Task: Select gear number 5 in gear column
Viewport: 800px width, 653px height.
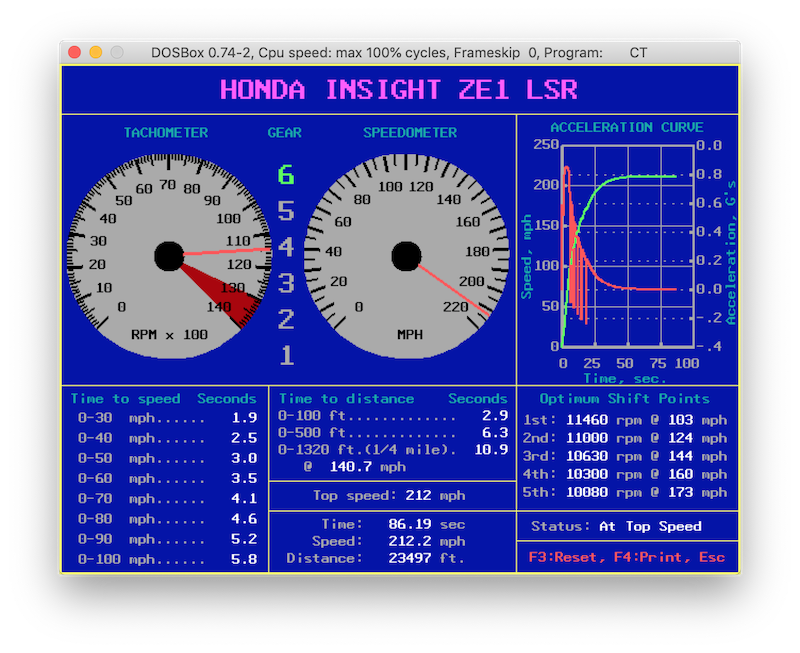Action: click(286, 211)
